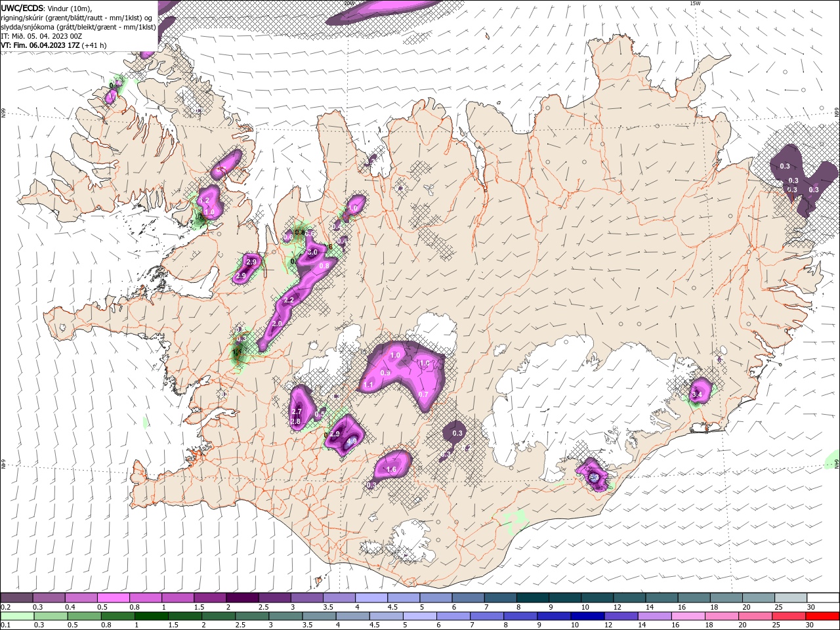The image size is (840, 630).
Task: Click the slydda/snjókoma legend description line
Action: coord(78,27)
